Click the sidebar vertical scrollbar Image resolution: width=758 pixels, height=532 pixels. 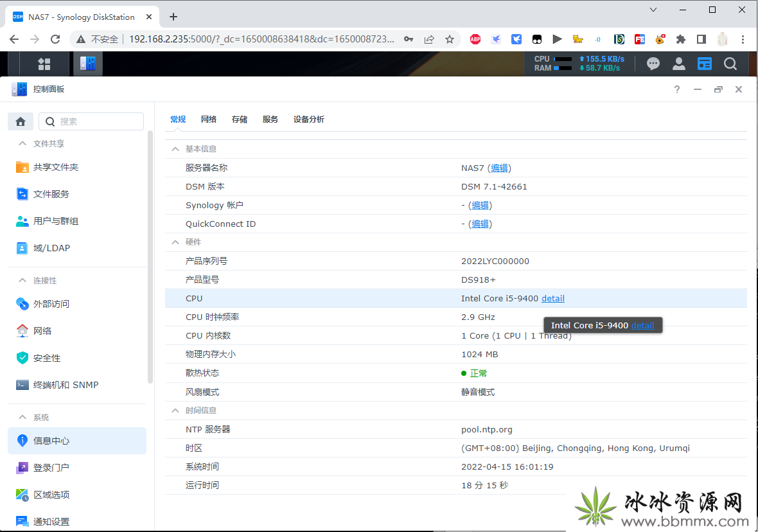coord(150,256)
